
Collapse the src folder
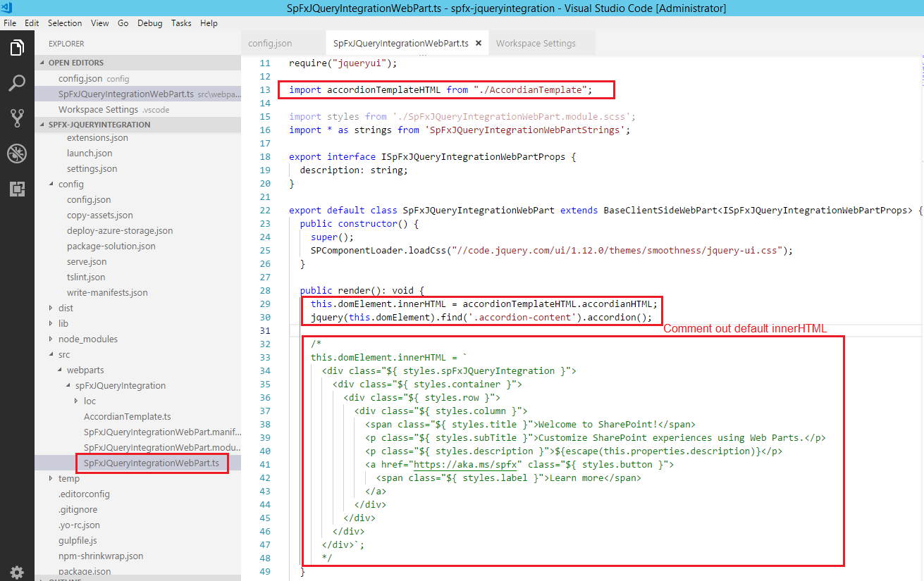point(63,354)
